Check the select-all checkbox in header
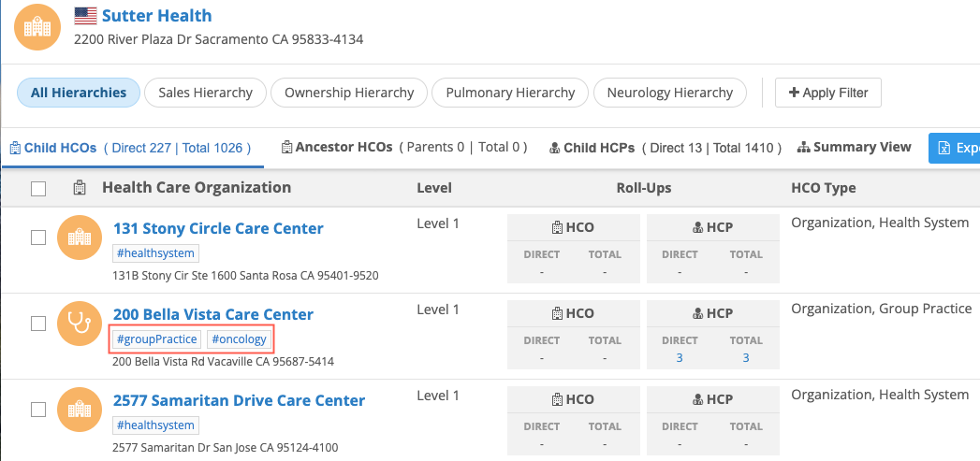 coord(38,189)
